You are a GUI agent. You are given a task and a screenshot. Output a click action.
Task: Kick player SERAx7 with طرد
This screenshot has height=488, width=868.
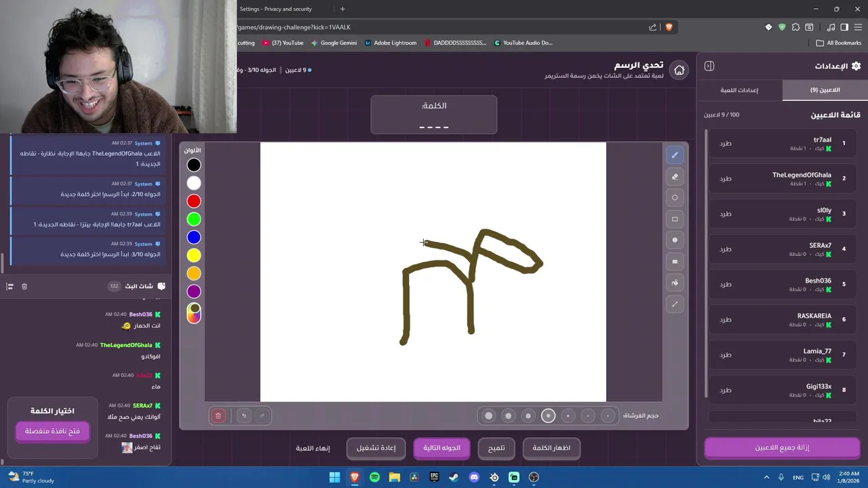point(726,249)
